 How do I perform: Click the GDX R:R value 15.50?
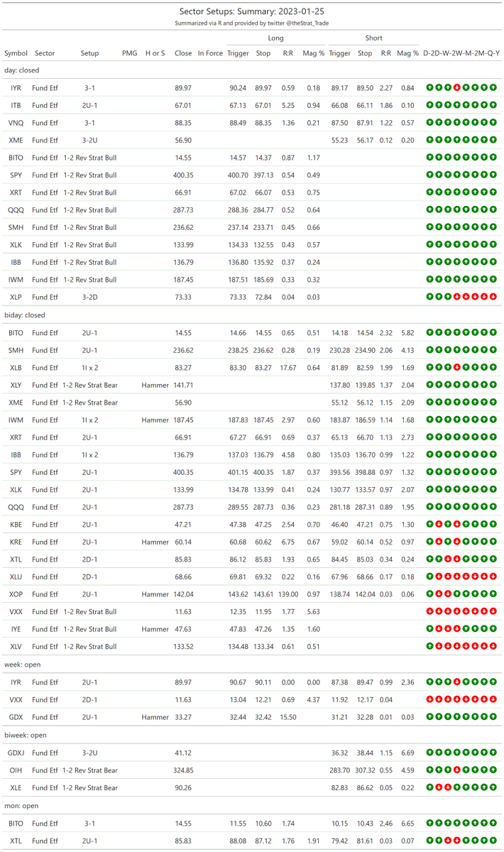tap(288, 717)
